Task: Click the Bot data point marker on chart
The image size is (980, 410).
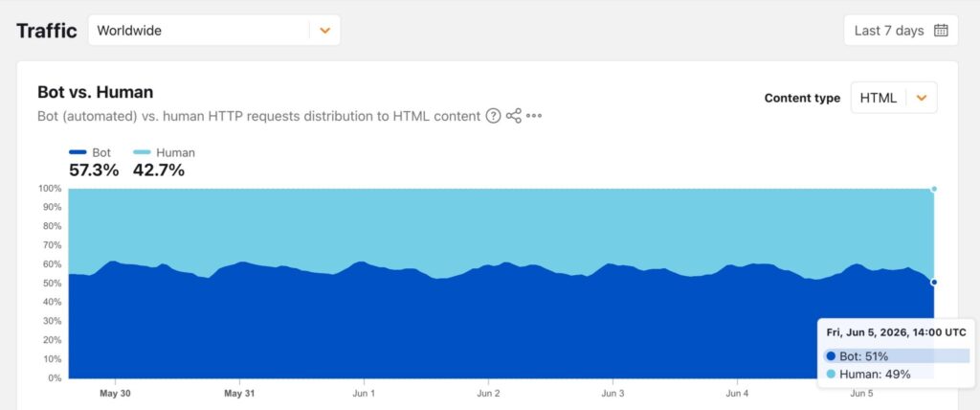Action: (x=934, y=283)
